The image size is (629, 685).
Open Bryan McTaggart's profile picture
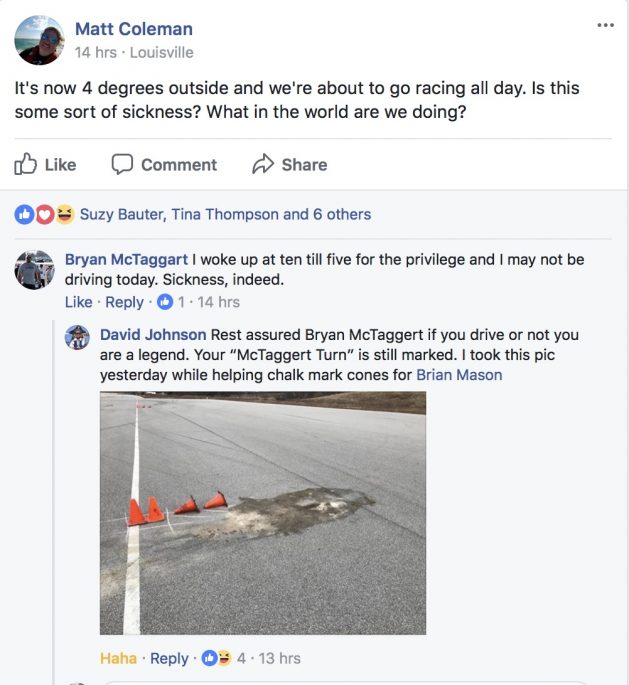pos(34,270)
